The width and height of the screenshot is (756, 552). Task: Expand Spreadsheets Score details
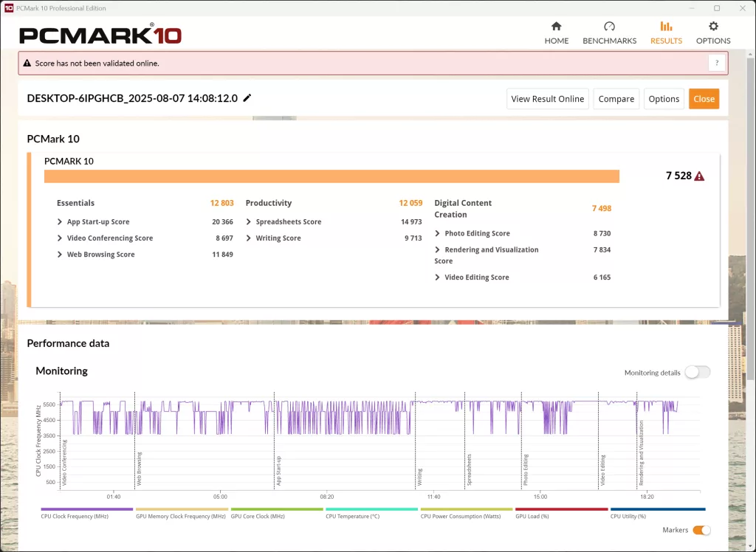249,222
